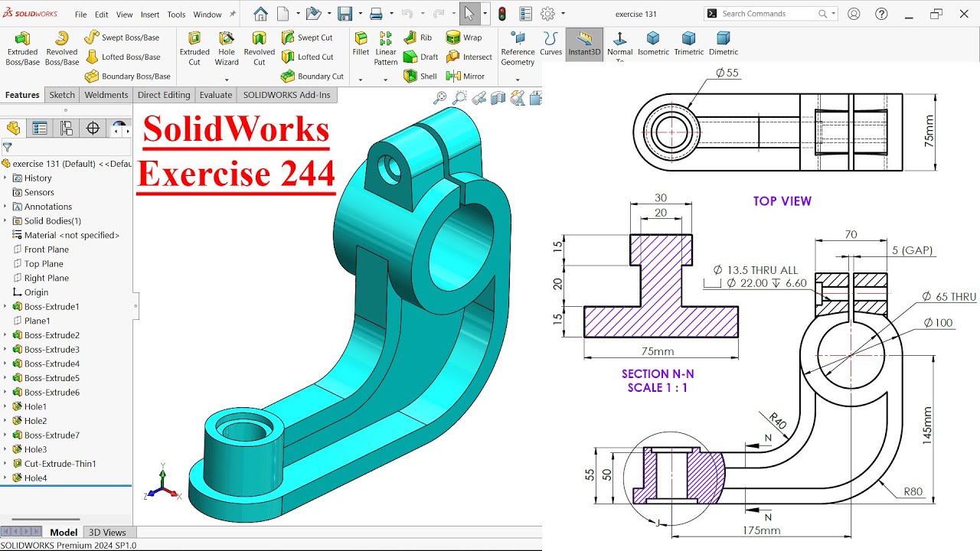This screenshot has width=980, height=551.
Task: Toggle the Select cursor tool
Action: click(x=469, y=14)
